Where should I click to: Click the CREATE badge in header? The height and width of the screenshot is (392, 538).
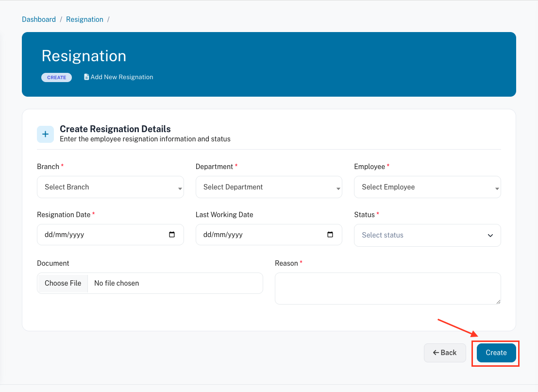tap(56, 78)
